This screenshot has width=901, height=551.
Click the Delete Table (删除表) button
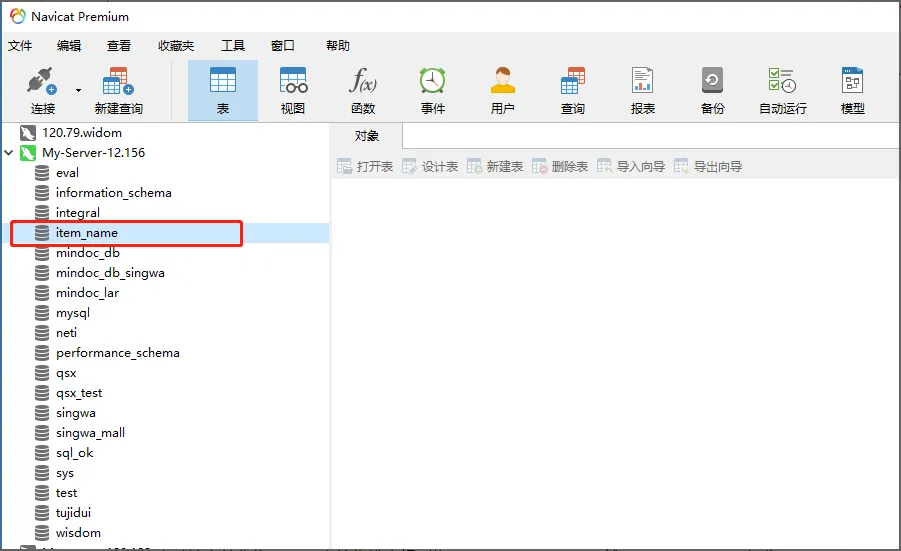point(560,167)
